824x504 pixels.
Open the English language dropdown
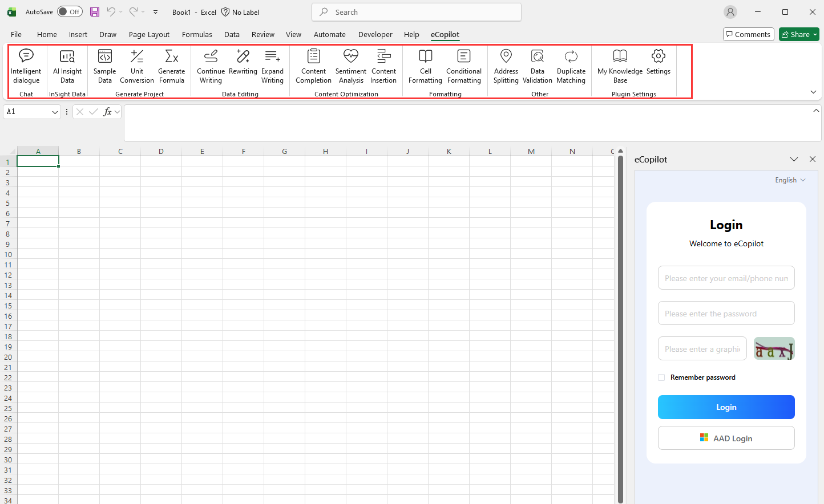pos(790,180)
